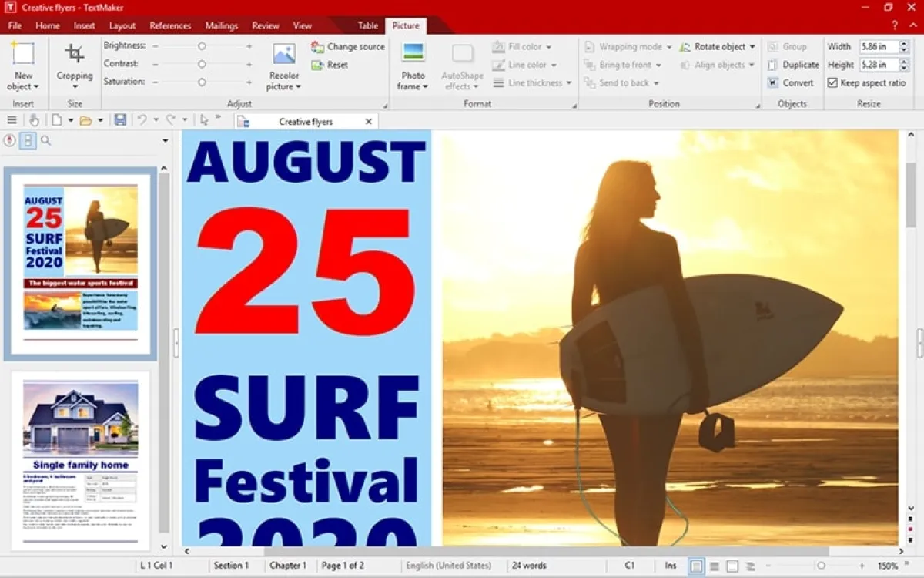Click the redo arrow icon

[x=171, y=120]
